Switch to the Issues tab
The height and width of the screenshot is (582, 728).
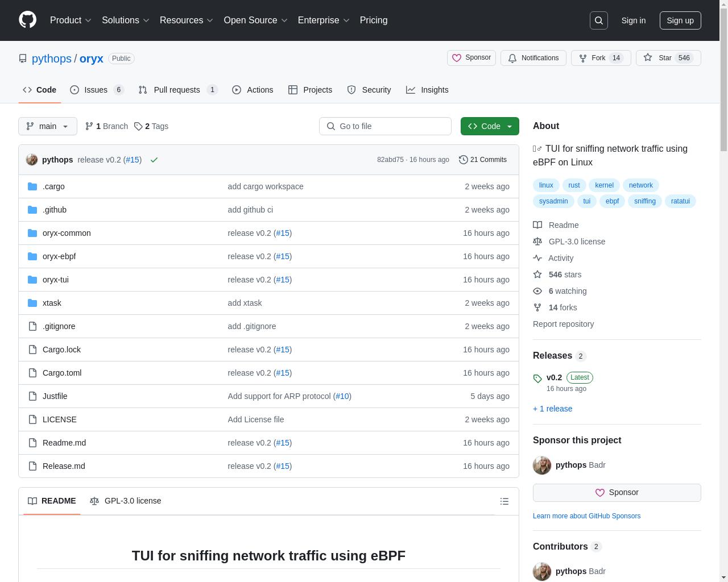(97, 90)
